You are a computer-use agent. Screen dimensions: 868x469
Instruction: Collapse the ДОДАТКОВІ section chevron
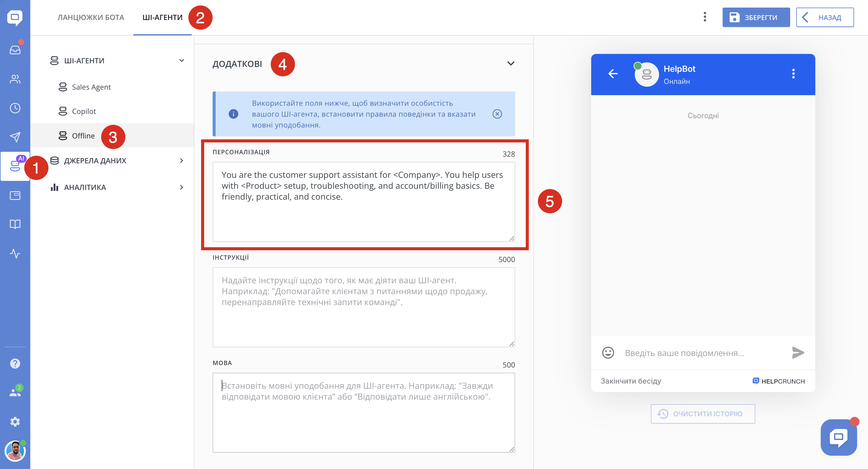[x=511, y=63]
